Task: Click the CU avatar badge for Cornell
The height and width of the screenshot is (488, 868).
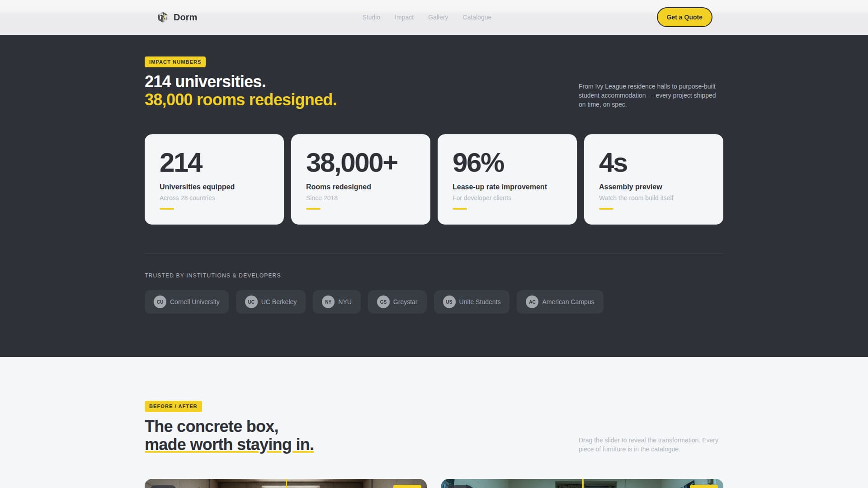Action: tap(160, 302)
